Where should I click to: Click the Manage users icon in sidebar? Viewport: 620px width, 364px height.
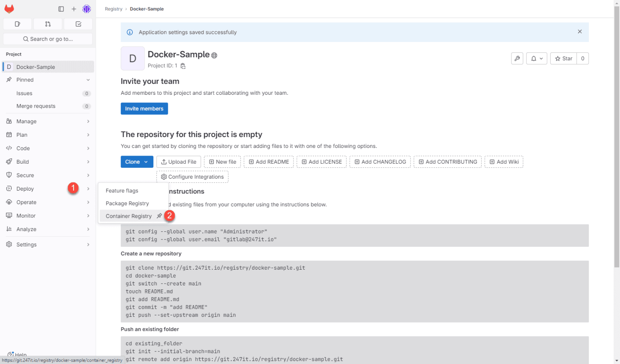tap(9, 121)
